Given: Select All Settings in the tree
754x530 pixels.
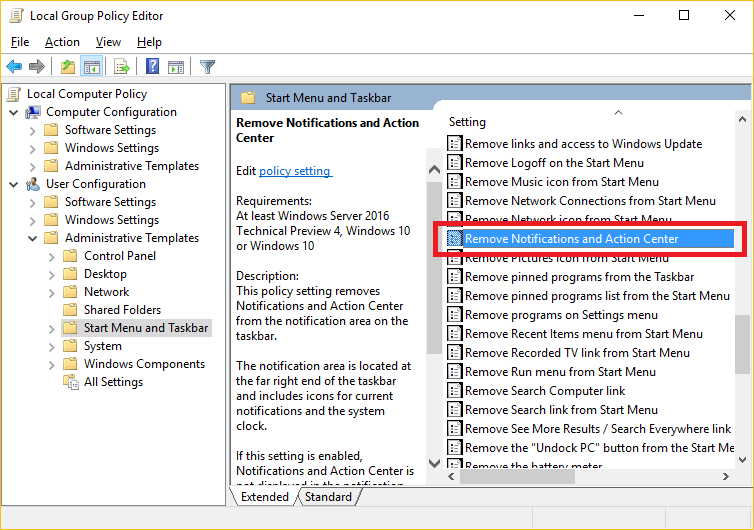Looking at the screenshot, I should coord(113,382).
